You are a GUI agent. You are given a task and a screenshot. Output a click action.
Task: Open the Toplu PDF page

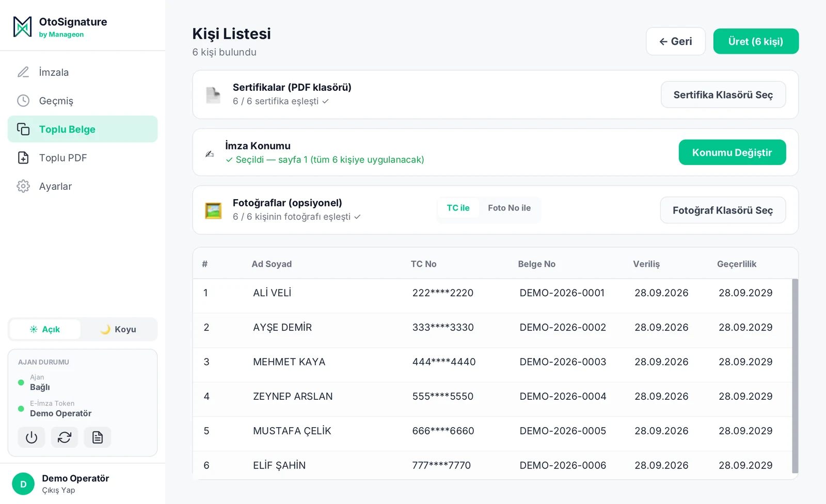point(83,158)
